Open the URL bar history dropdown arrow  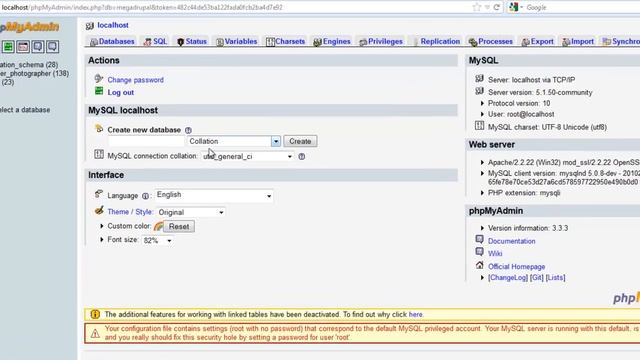[x=487, y=7]
